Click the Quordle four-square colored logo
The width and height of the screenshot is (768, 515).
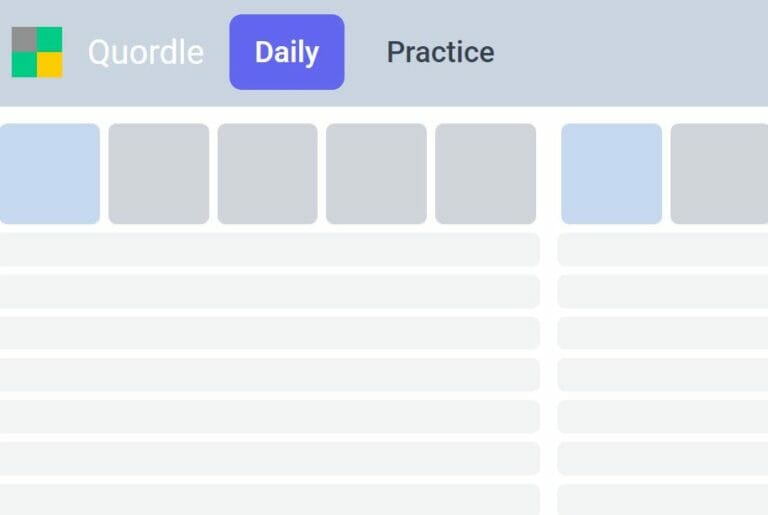click(37, 52)
